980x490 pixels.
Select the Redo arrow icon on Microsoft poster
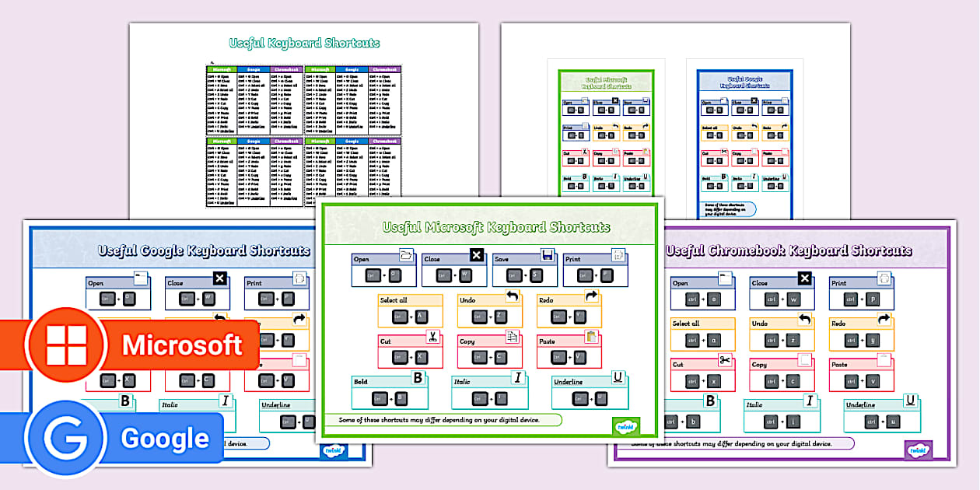(x=591, y=296)
